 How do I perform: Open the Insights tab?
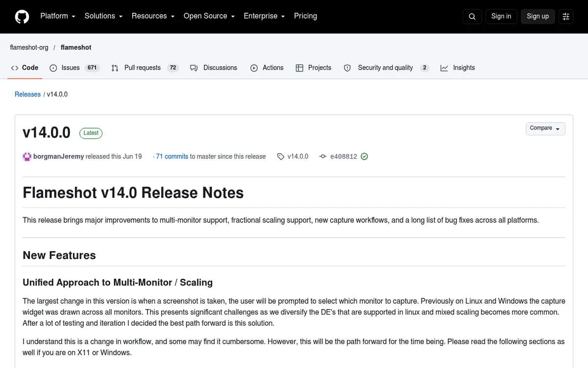coord(458,68)
